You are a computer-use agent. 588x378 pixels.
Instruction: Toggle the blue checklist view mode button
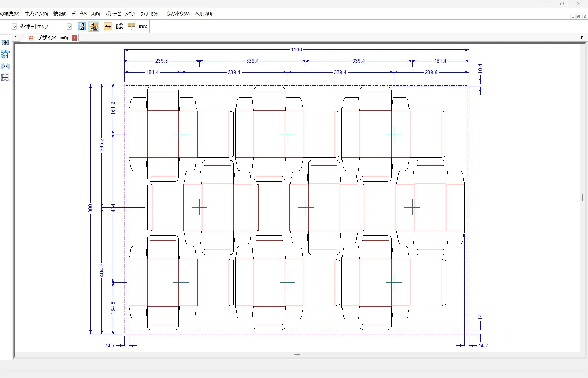(x=82, y=26)
